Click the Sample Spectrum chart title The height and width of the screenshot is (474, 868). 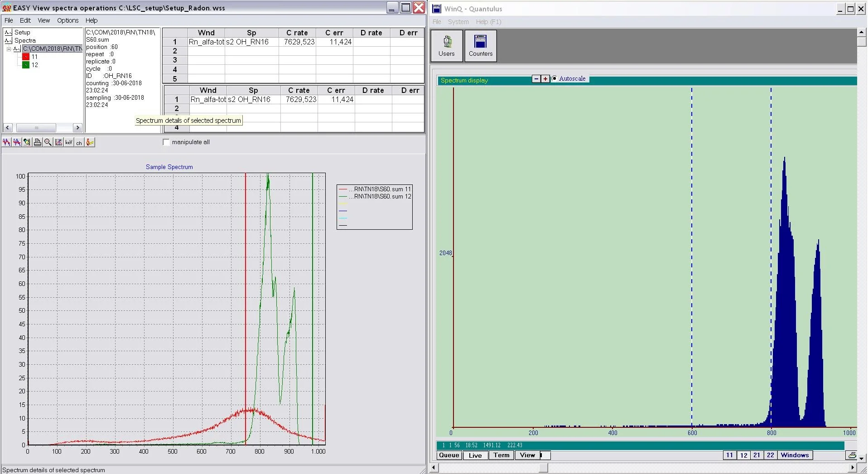(x=169, y=167)
